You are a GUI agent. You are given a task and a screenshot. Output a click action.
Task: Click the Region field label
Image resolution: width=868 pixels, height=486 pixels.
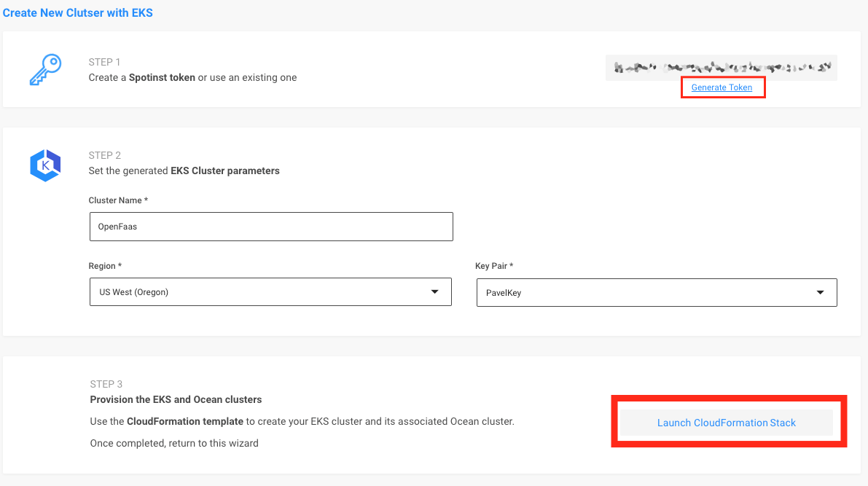(105, 267)
